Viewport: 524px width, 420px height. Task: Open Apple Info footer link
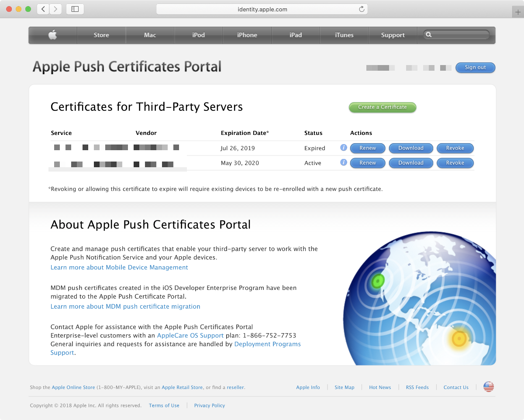(308, 387)
